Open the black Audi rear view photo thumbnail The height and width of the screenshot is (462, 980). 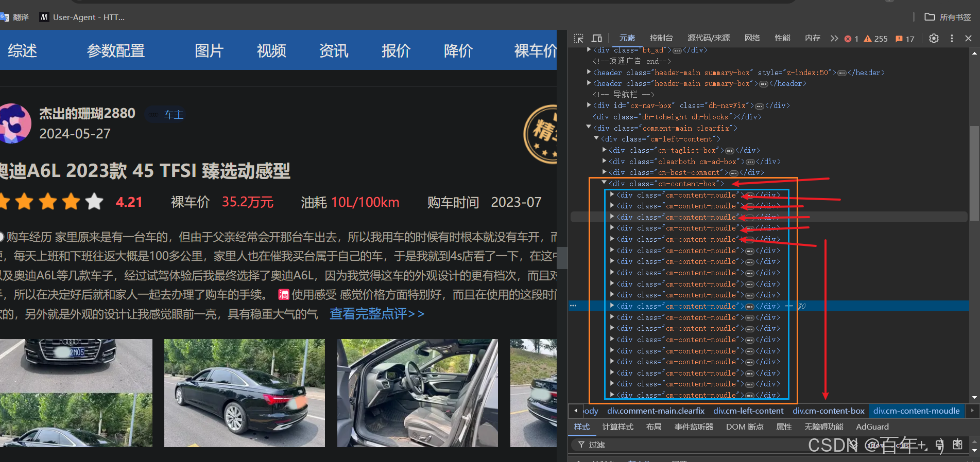pos(245,393)
